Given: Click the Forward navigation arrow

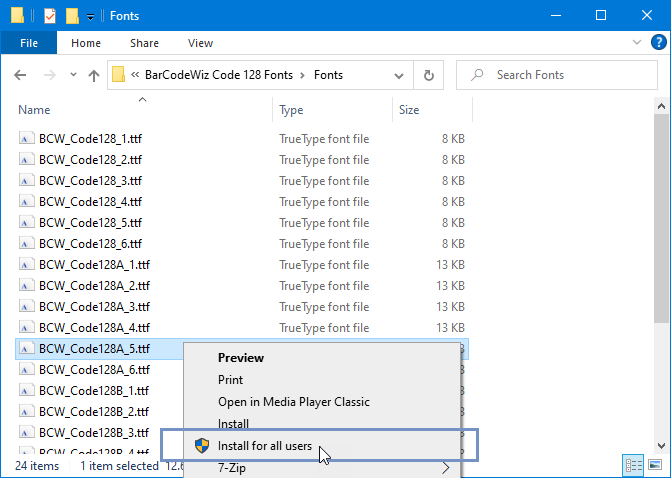Looking at the screenshot, I should click(x=50, y=75).
